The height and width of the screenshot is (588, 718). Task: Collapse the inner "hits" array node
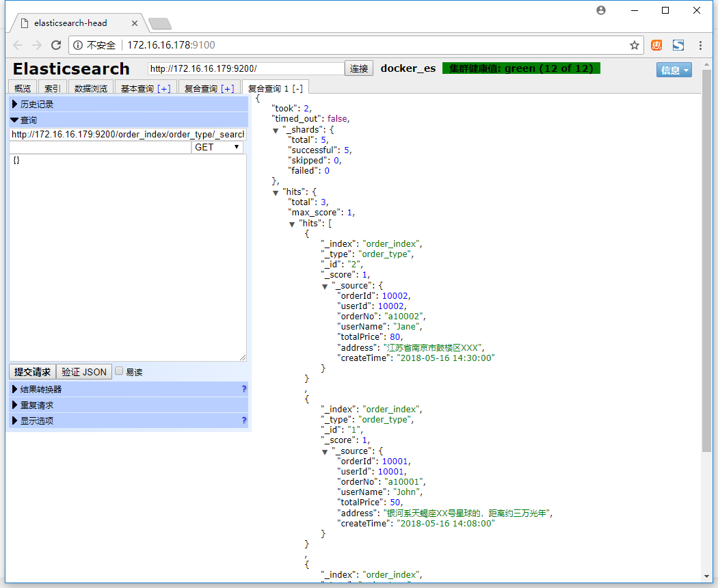(x=292, y=224)
